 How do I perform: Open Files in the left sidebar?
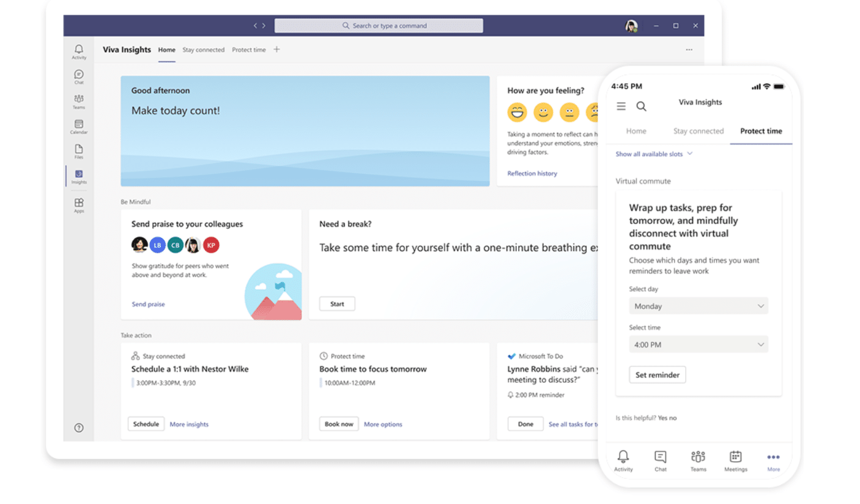79,152
